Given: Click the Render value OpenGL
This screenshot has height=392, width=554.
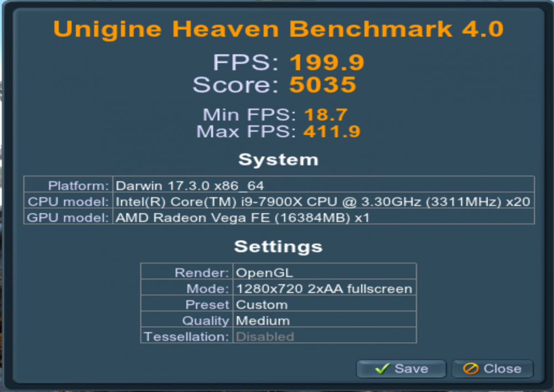Looking at the screenshot, I should (x=264, y=272).
